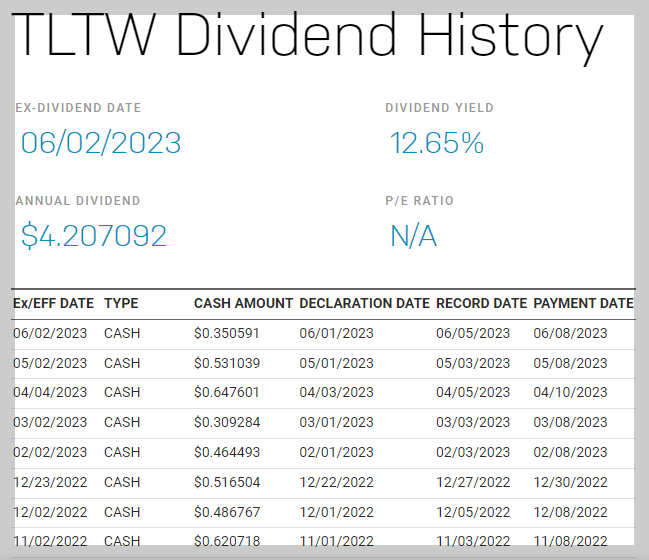
Task: Click record date 12/27/2022
Action: (473, 482)
